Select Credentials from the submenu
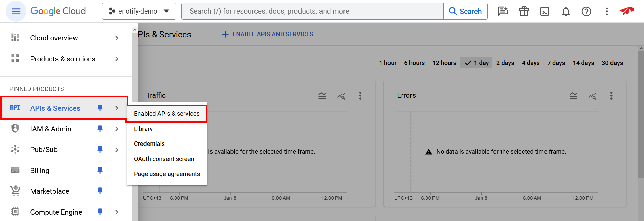This screenshot has height=221, width=644. pyautogui.click(x=149, y=144)
